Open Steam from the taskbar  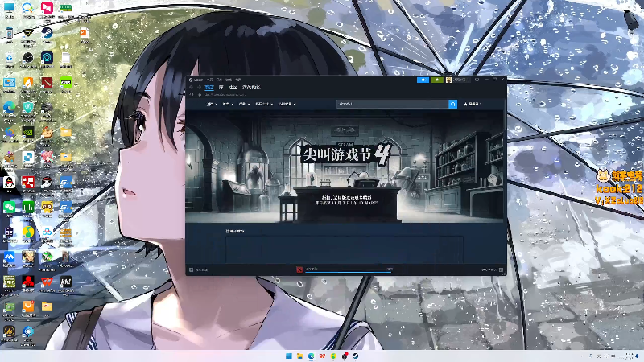(356, 356)
